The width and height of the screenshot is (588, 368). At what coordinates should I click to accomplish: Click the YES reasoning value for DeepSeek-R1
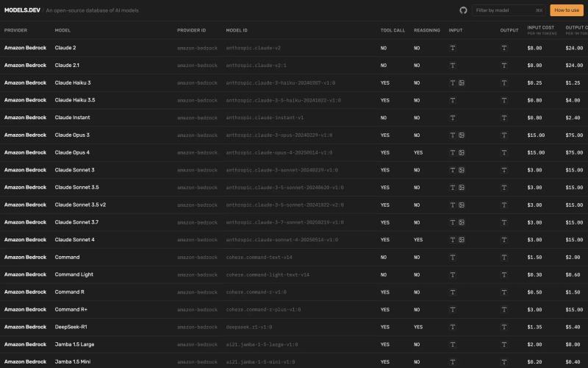pyautogui.click(x=418, y=327)
